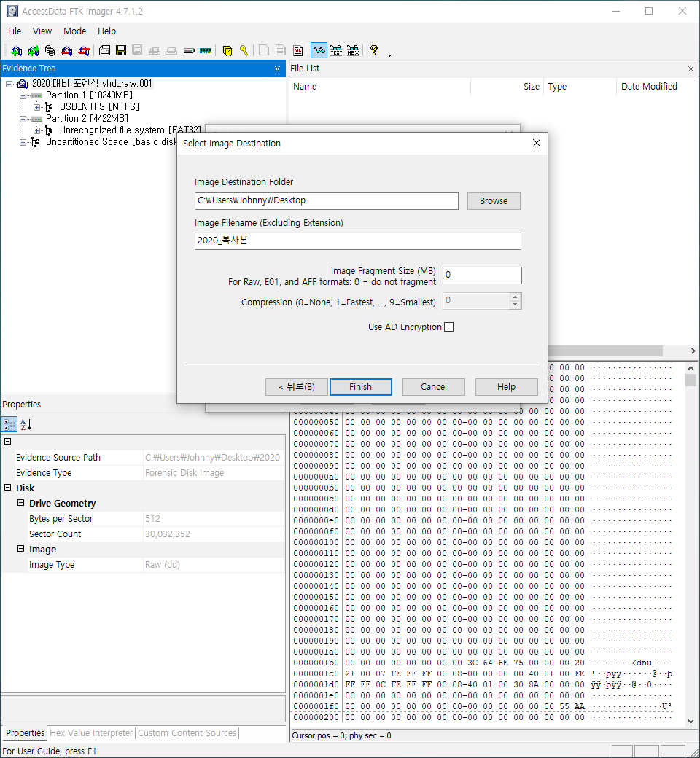Click the Remove Evidence Item icon
The image size is (700, 758).
67,51
